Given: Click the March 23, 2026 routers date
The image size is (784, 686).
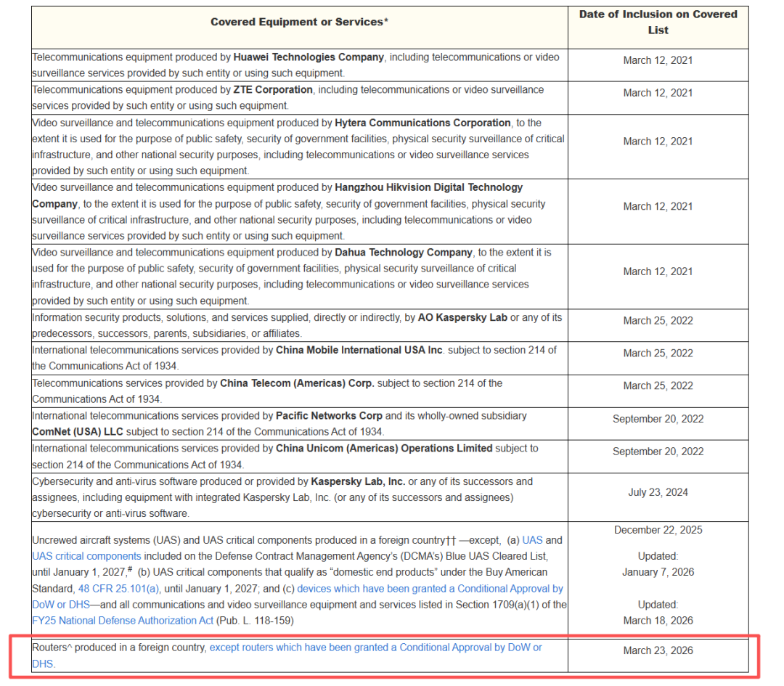Looking at the screenshot, I should (x=658, y=650).
